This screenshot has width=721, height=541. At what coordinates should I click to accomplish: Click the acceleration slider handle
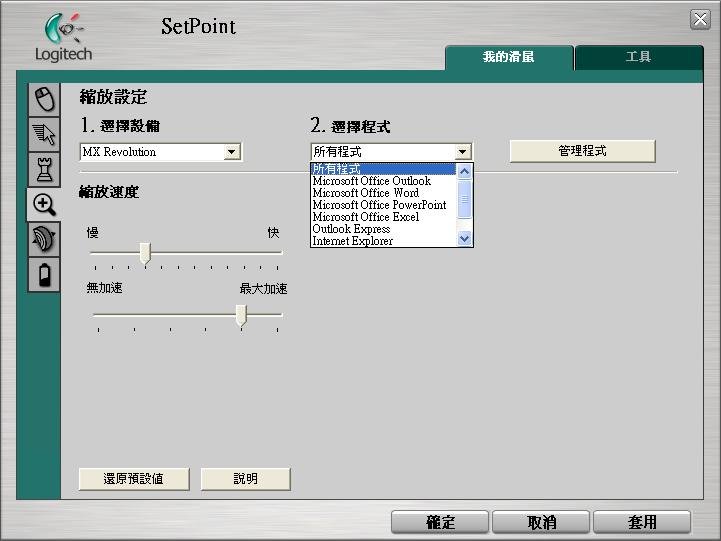click(x=241, y=315)
